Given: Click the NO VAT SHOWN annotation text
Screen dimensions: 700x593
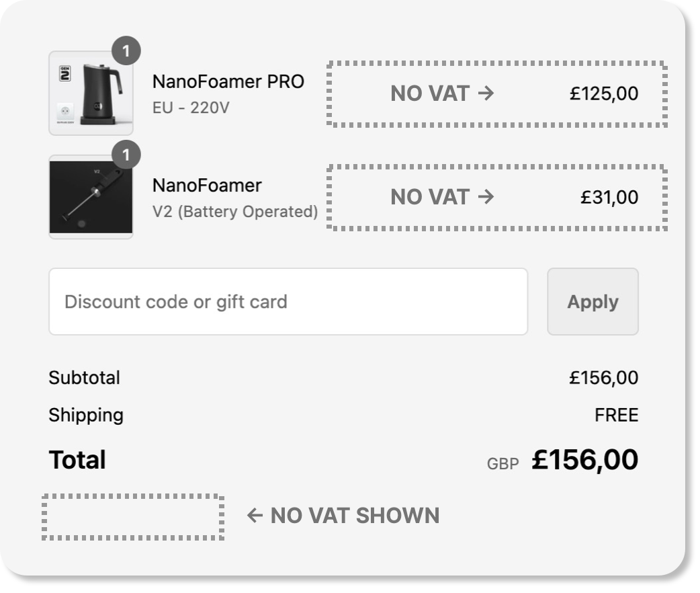Looking at the screenshot, I should click(355, 516).
